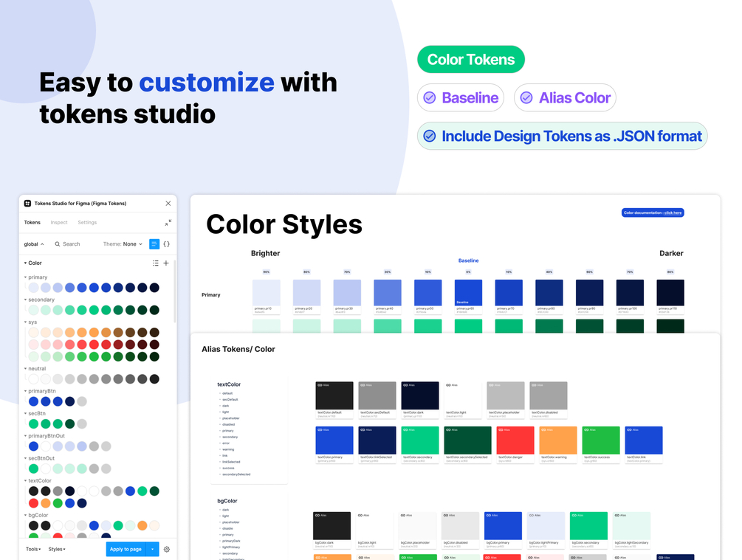The image size is (742, 560).
Task: Collapse the Color section
Action: pyautogui.click(x=26, y=263)
